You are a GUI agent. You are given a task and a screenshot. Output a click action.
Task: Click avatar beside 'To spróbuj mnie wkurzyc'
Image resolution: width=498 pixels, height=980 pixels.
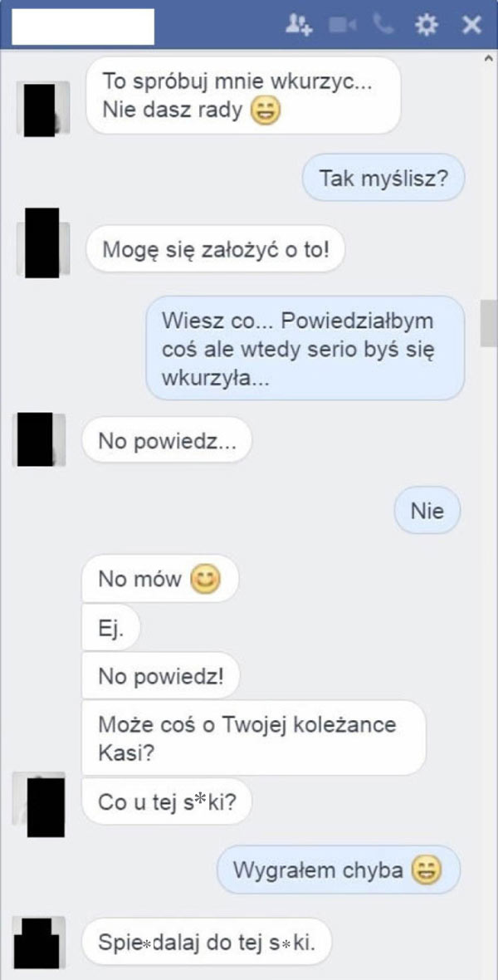(42, 109)
